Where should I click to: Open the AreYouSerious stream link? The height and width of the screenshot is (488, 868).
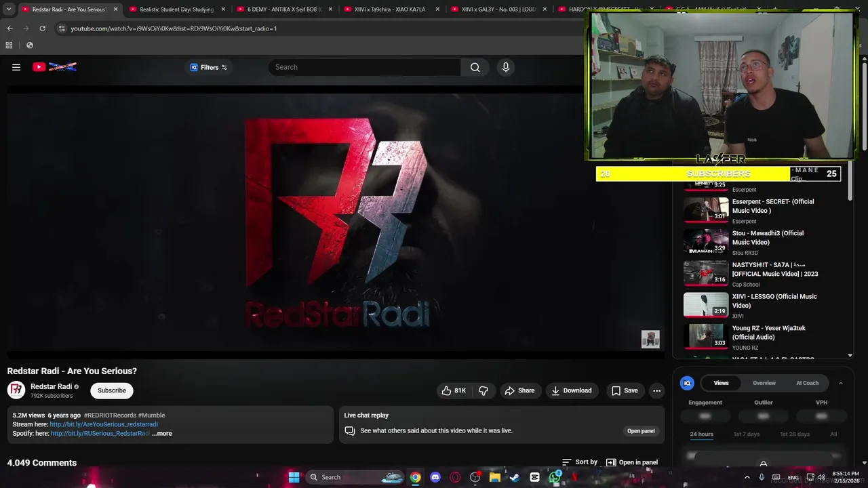click(104, 424)
